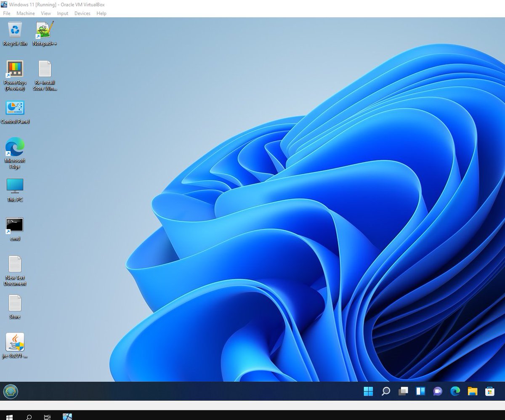Launch Microsoft Store from the taskbar
The image size is (505, 420).
(x=490, y=391)
